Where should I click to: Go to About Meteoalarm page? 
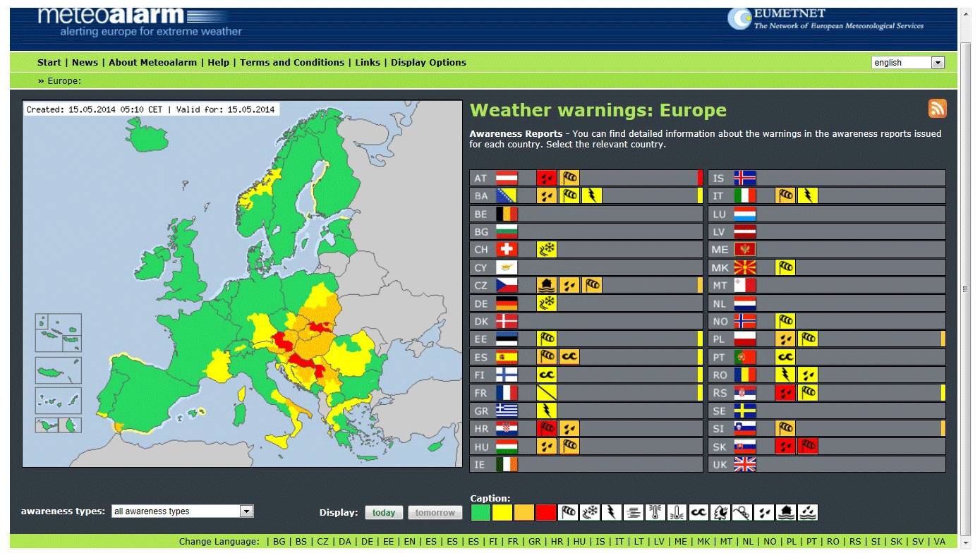point(152,63)
